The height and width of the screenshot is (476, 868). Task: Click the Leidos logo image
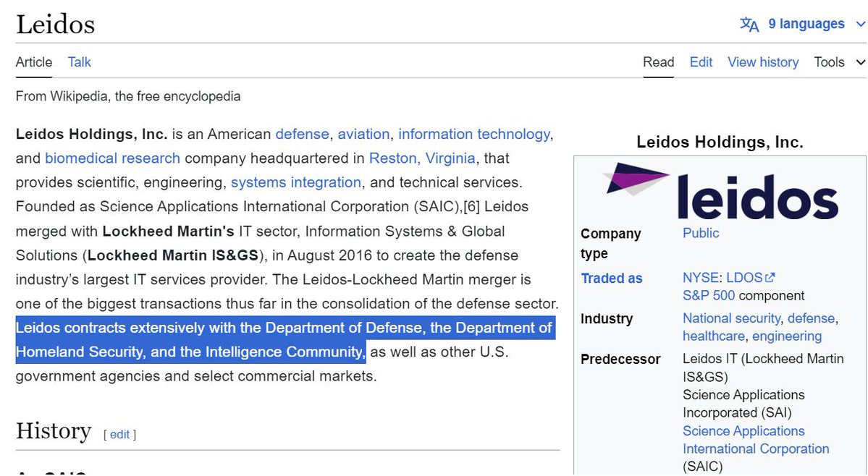click(722, 191)
